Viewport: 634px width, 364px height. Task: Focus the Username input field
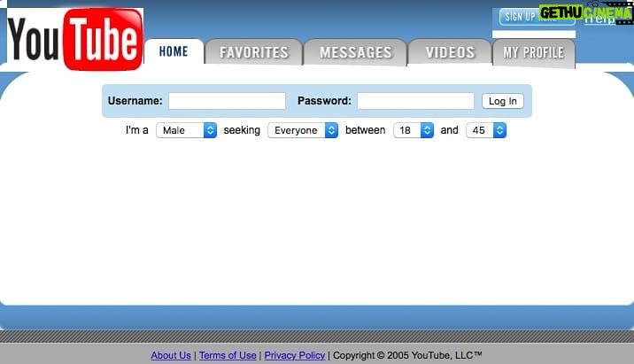[228, 101]
